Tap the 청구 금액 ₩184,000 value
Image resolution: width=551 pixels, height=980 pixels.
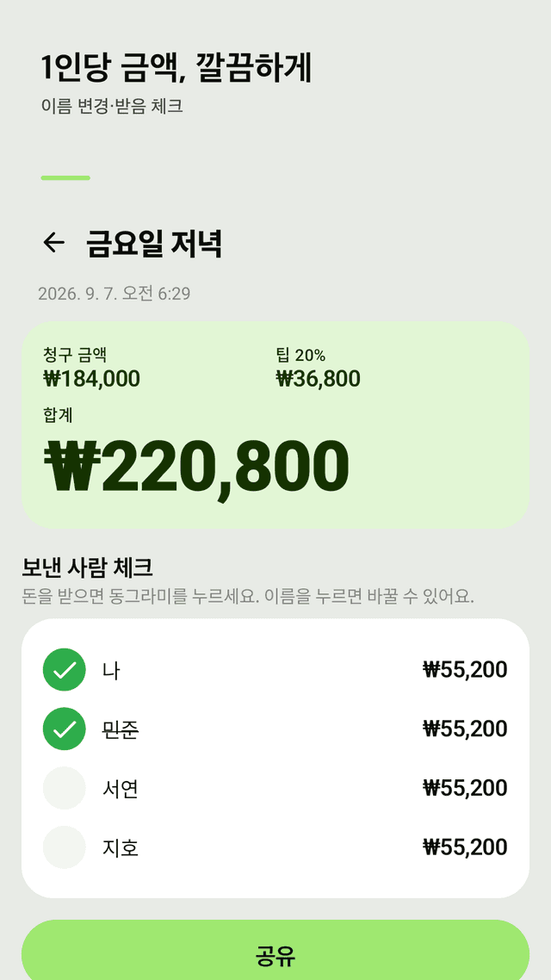pyautogui.click(x=92, y=379)
